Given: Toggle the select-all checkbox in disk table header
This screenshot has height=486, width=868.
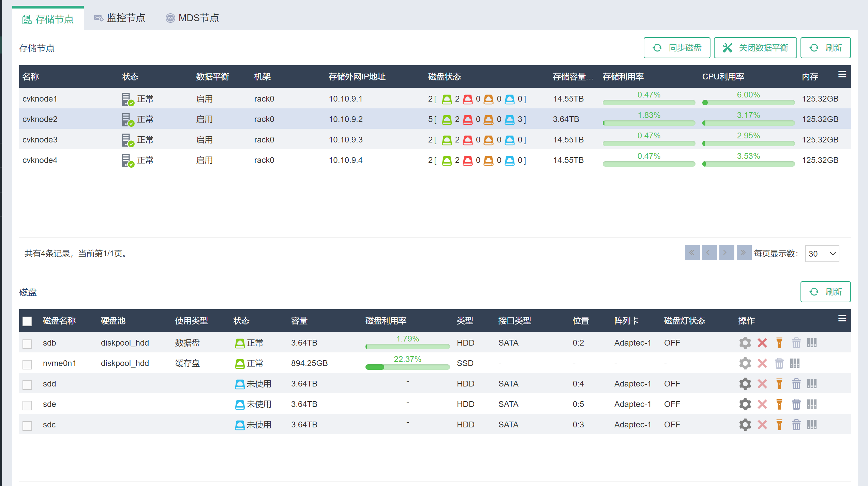Looking at the screenshot, I should (27, 321).
